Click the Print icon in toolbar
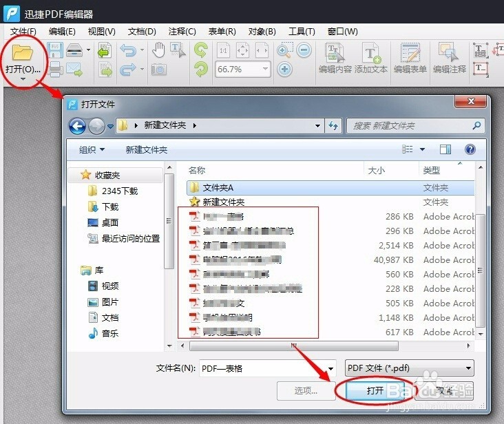The height and width of the screenshot is (424, 504). click(55, 69)
